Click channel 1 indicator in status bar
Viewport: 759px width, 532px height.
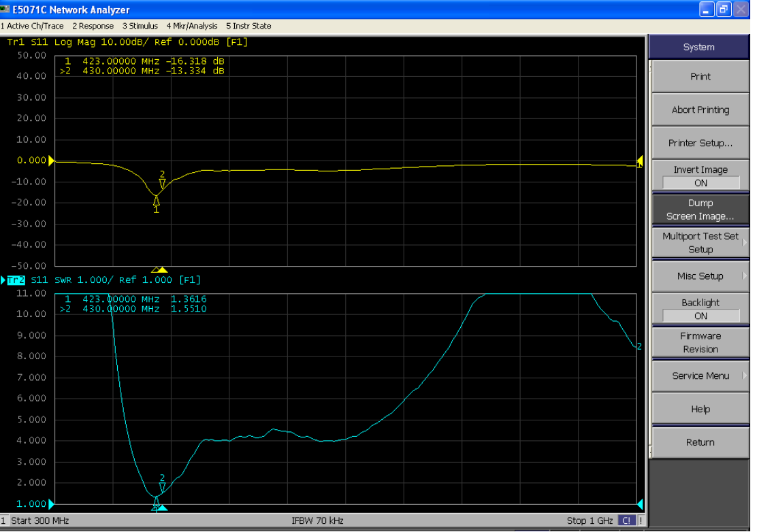(x=3, y=521)
